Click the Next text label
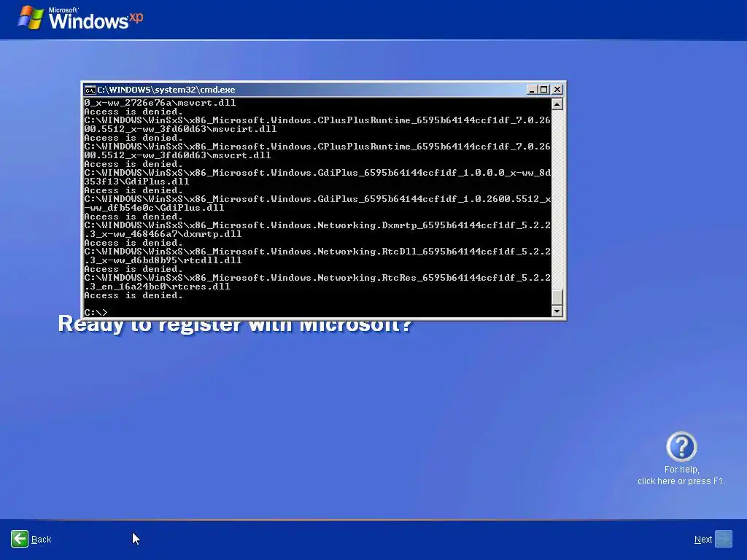Viewport: 747px width, 560px height. pyautogui.click(x=703, y=540)
